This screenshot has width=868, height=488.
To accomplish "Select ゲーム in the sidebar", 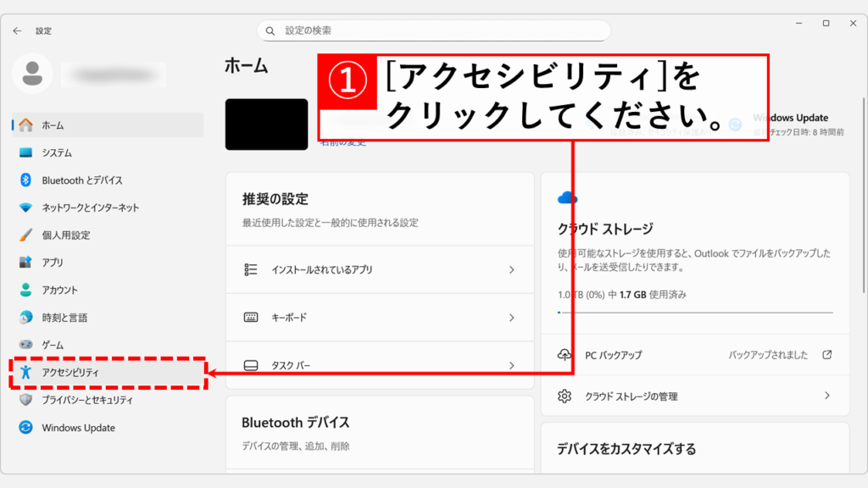I will point(53,345).
